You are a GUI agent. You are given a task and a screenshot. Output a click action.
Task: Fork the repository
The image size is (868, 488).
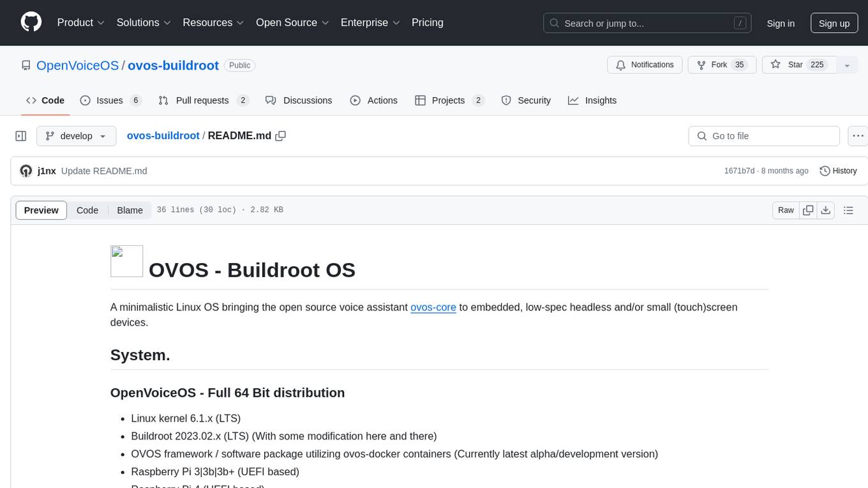[x=722, y=65]
